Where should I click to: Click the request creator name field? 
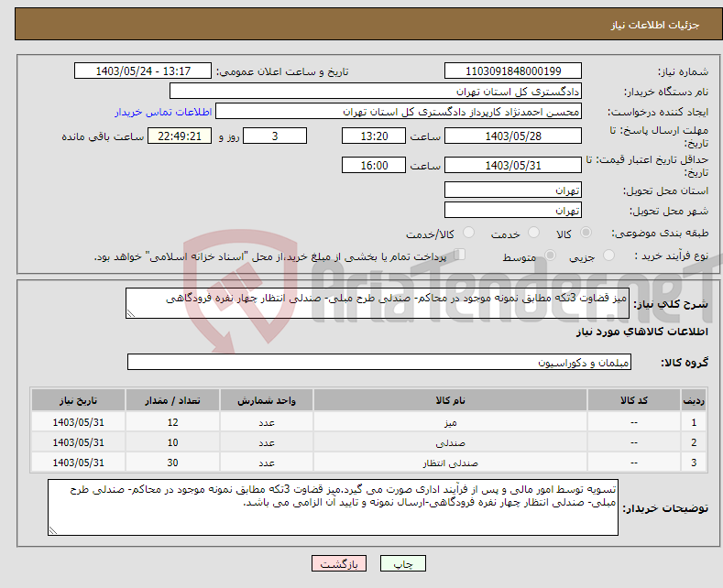399,112
